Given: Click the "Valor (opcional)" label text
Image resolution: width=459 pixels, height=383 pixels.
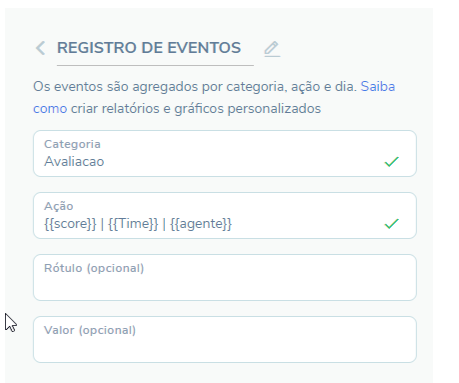Looking at the screenshot, I should tap(90, 330).
